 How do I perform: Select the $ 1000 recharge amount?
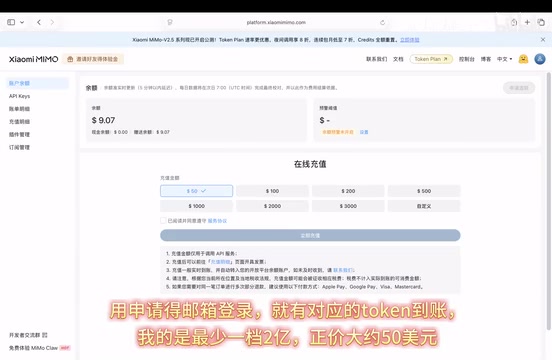point(196,206)
